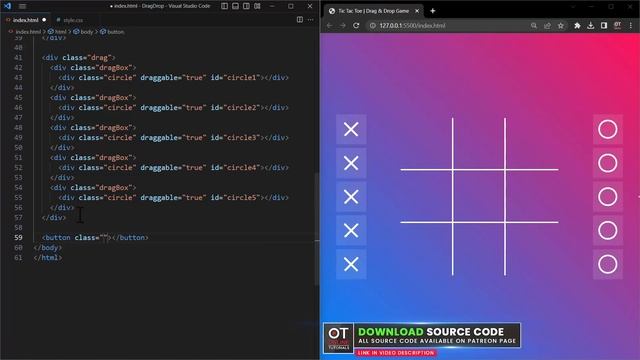640x360 pixels.
Task: Switch to the index.html editor tab
Action: [25, 20]
